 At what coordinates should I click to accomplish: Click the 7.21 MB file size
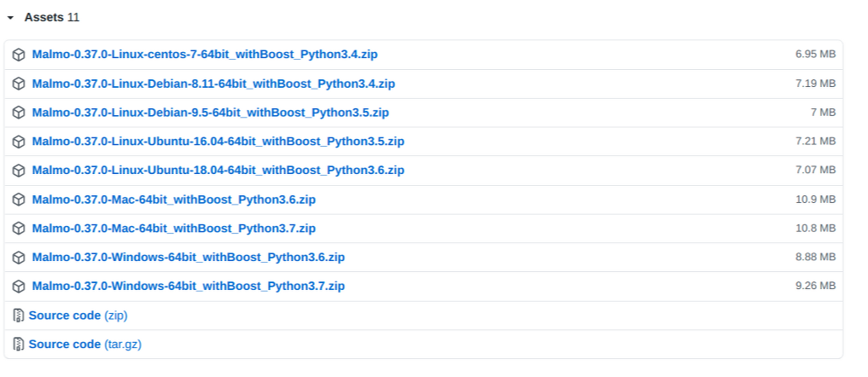point(815,142)
